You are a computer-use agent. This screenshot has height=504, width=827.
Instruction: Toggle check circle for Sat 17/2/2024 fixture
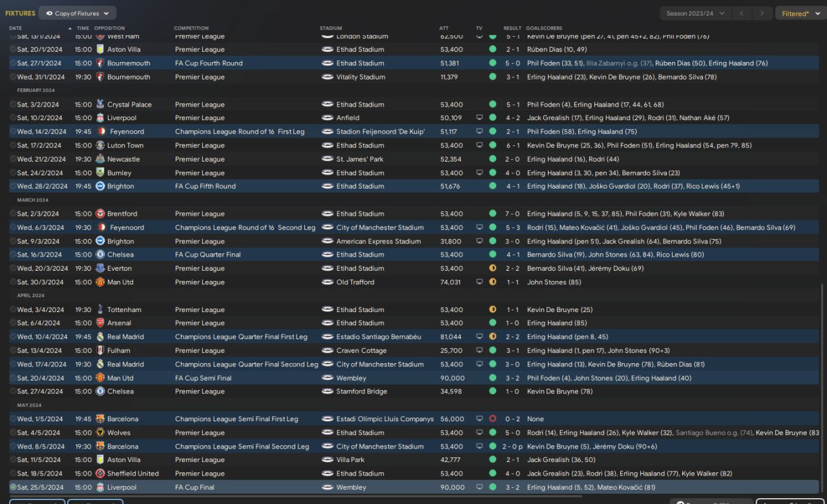pyautogui.click(x=13, y=145)
